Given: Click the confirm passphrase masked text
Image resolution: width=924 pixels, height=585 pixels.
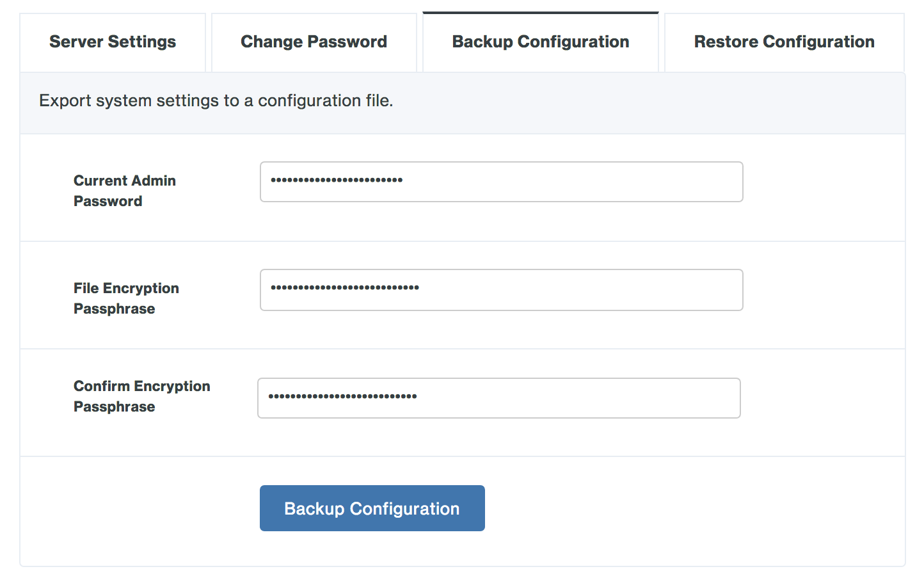Looking at the screenshot, I should tap(344, 397).
